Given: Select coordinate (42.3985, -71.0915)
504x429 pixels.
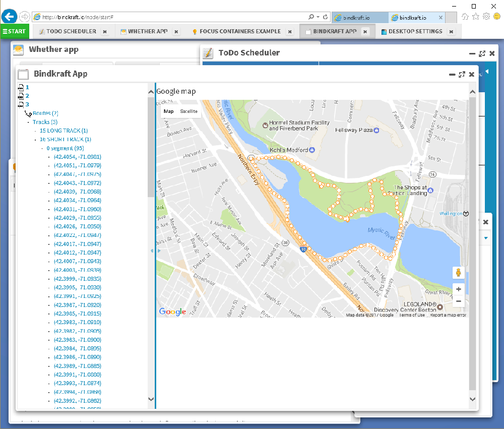Looking at the screenshot, I should (x=78, y=314).
